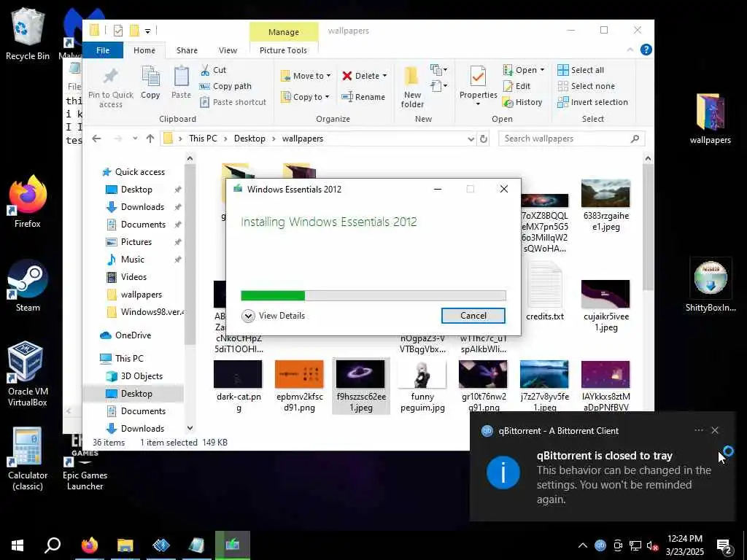The image size is (747, 560).
Task: Click Edit in the Open group
Action: (x=517, y=86)
